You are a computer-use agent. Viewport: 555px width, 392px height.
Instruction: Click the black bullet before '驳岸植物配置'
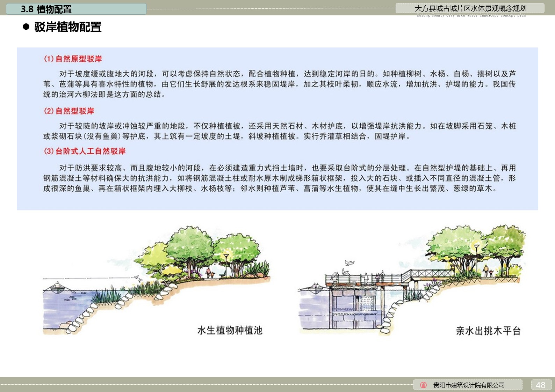point(26,27)
